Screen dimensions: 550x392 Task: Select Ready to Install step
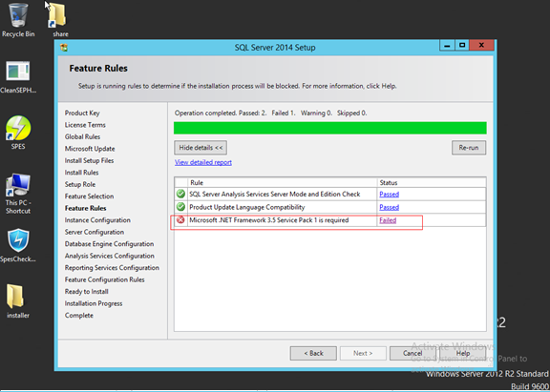pyautogui.click(x=86, y=292)
